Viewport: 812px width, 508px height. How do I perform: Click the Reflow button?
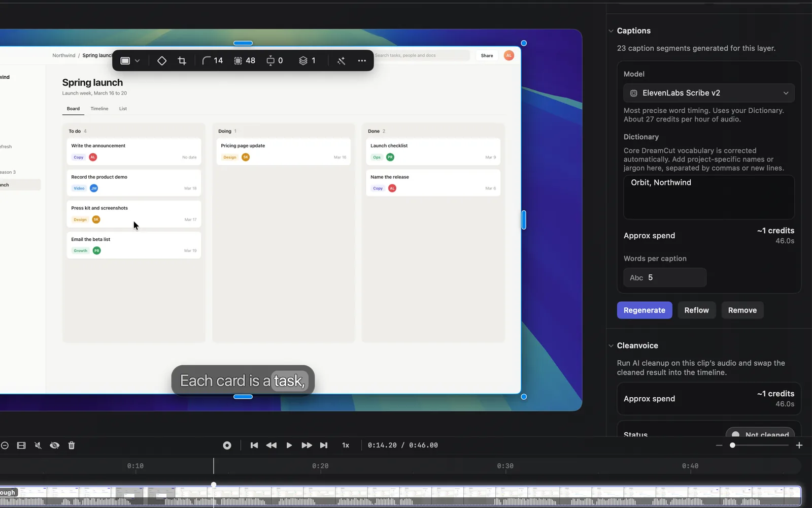696,310
